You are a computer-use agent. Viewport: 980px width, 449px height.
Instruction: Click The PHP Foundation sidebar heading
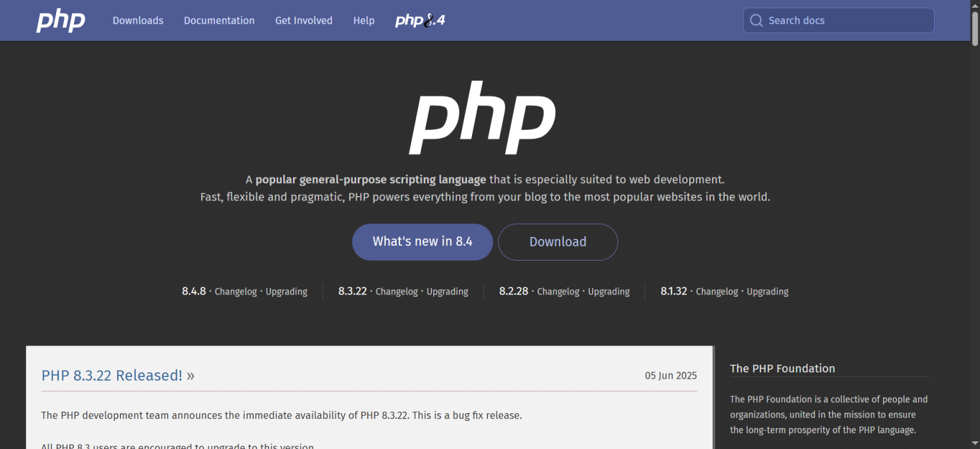[x=782, y=369]
